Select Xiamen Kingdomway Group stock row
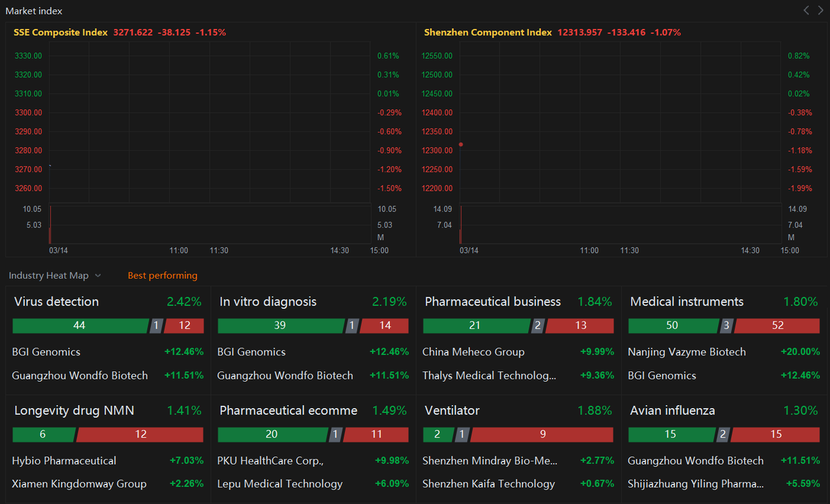This screenshot has width=830, height=504. point(108,484)
